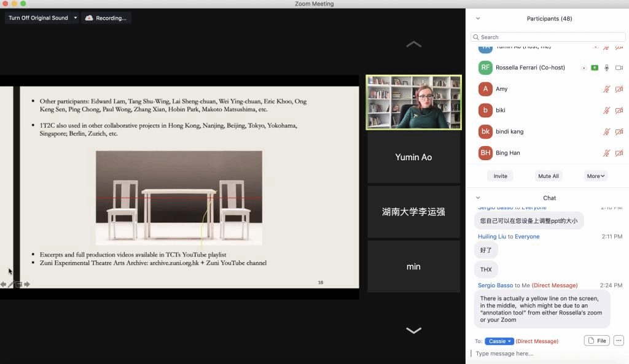629x364 pixels.
Task: Open the More dropdown in Participants
Action: click(596, 176)
